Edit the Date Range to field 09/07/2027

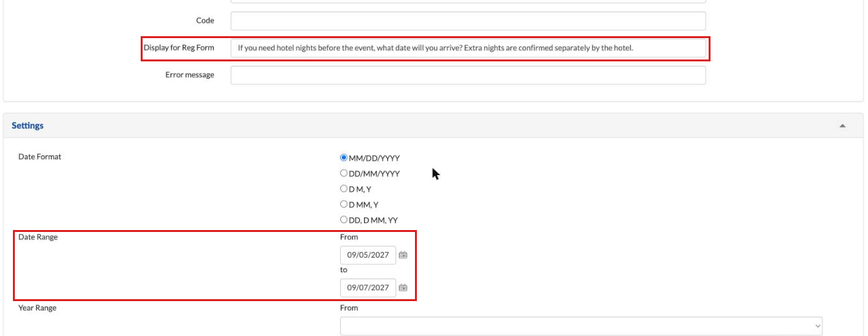(x=368, y=288)
